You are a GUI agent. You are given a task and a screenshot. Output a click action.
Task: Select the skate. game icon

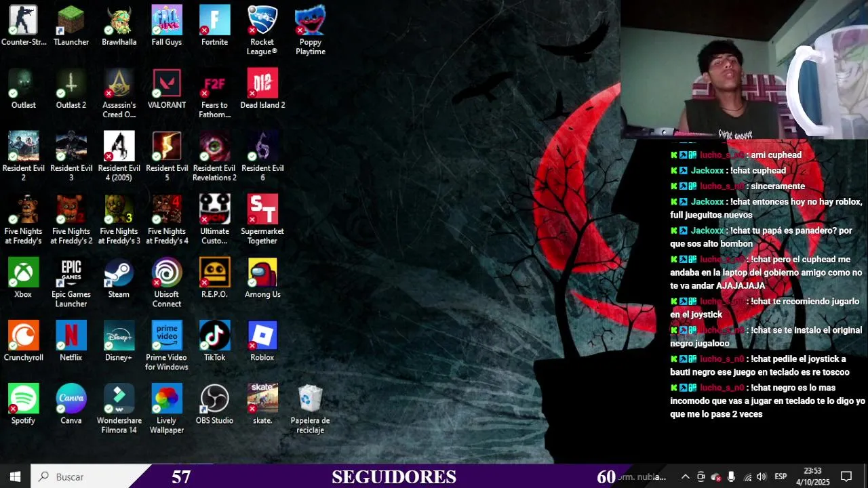[262, 405]
